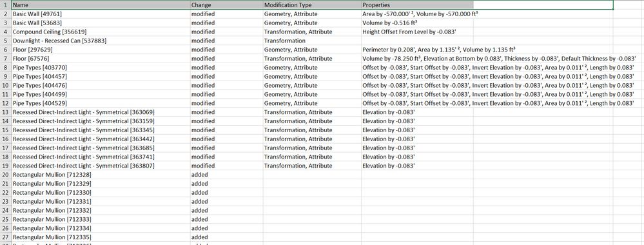Select cell Rectangular Mullion [712334]
This screenshot has width=644, height=245.
101,228
